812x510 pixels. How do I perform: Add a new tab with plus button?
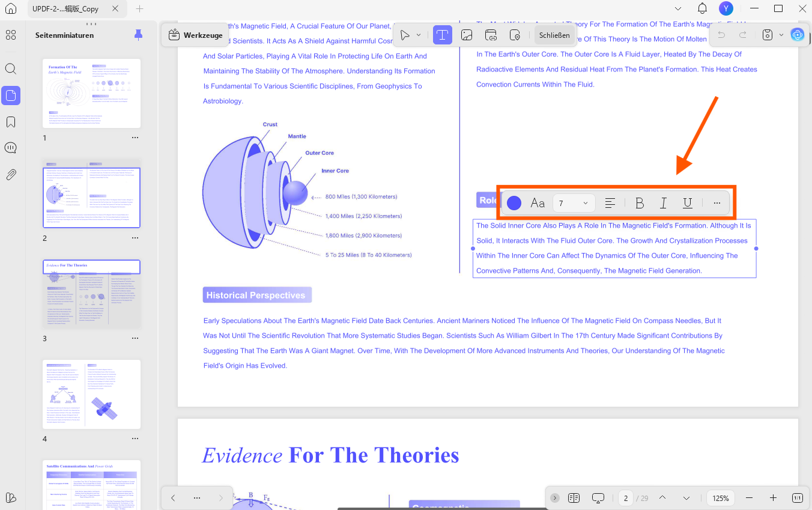point(139,9)
